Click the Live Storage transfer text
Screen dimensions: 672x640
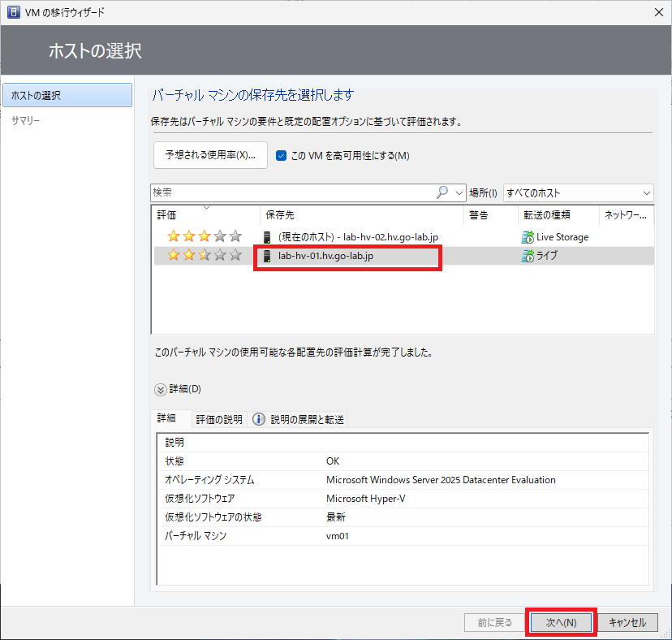coord(562,237)
